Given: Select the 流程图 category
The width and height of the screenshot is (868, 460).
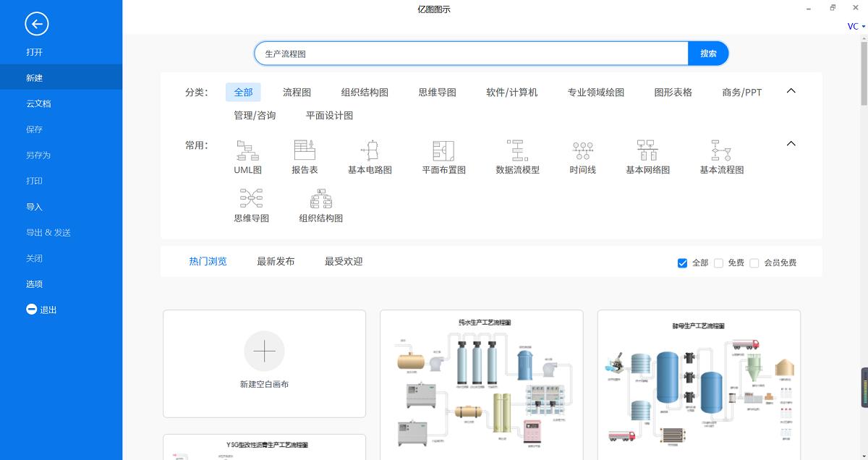Looking at the screenshot, I should tap(297, 92).
